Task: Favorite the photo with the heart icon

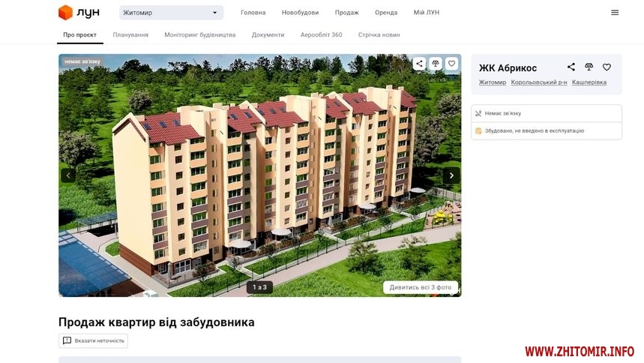Action: (x=451, y=63)
